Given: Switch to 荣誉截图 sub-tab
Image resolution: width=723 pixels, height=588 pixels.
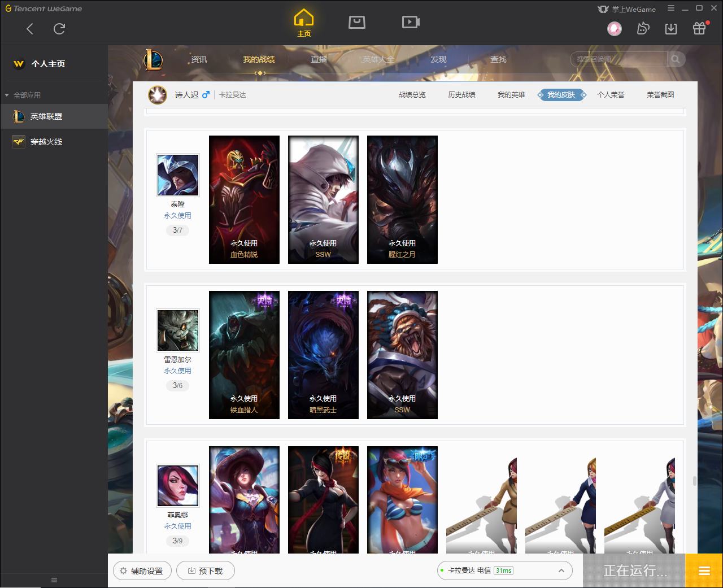Looking at the screenshot, I should coord(660,95).
